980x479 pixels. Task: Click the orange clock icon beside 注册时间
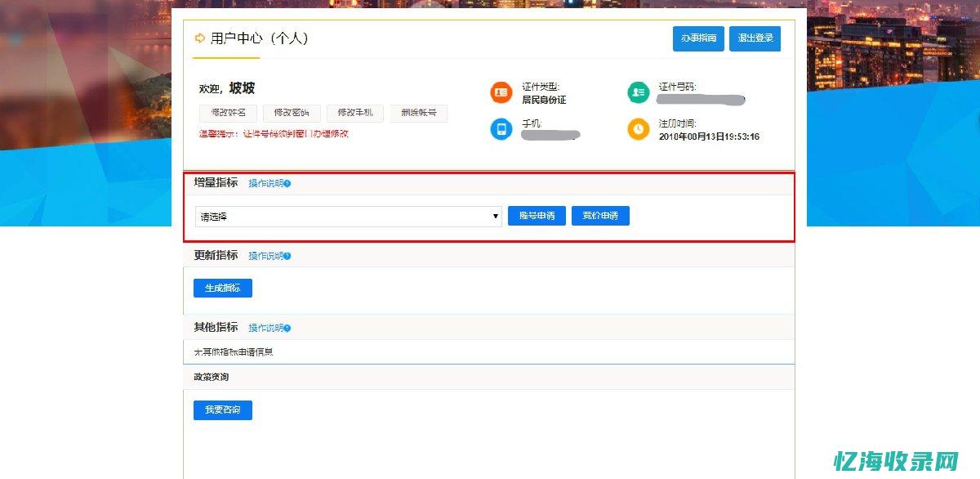638,129
